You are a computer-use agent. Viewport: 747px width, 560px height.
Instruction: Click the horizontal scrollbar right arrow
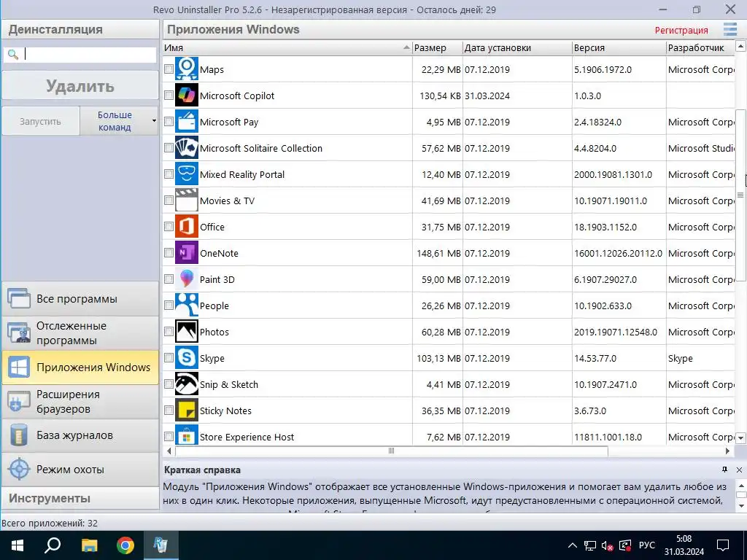tap(727, 451)
